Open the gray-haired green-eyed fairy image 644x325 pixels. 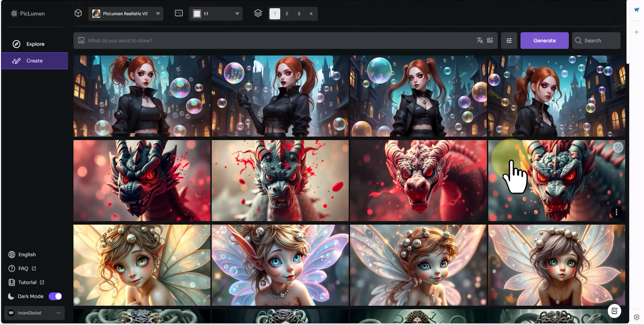(556, 265)
